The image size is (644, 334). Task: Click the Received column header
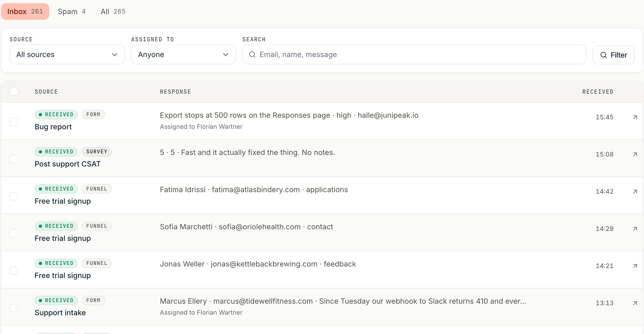tap(598, 92)
